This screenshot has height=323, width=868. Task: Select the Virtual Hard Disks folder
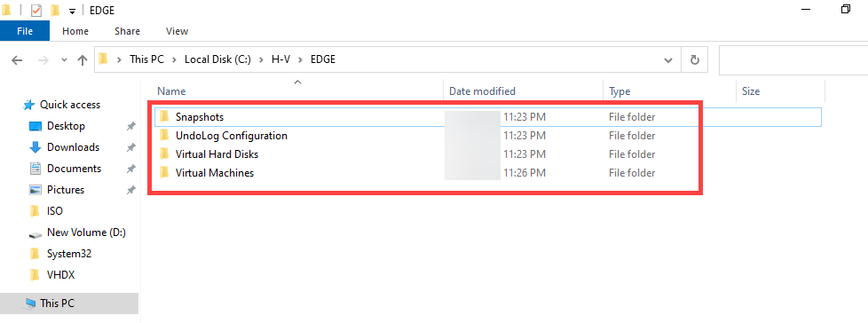pos(217,154)
